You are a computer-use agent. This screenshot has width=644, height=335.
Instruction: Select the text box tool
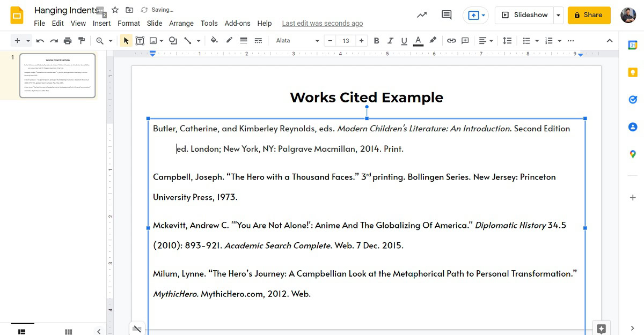140,41
